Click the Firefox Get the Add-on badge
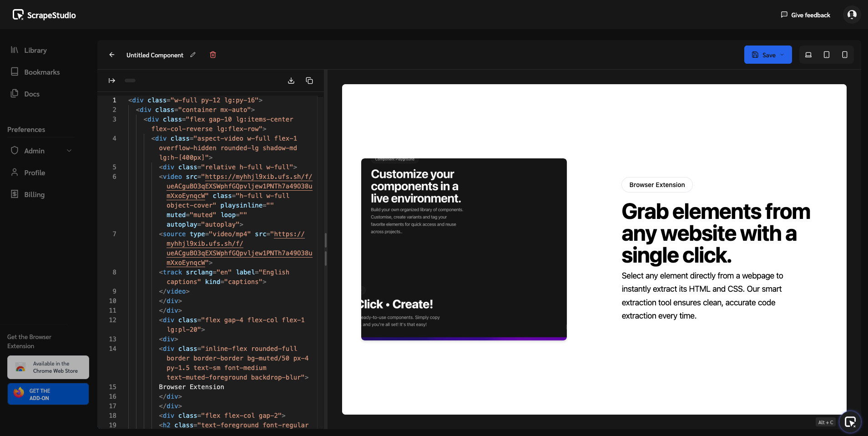Image resolution: width=868 pixels, height=436 pixels. tap(48, 394)
